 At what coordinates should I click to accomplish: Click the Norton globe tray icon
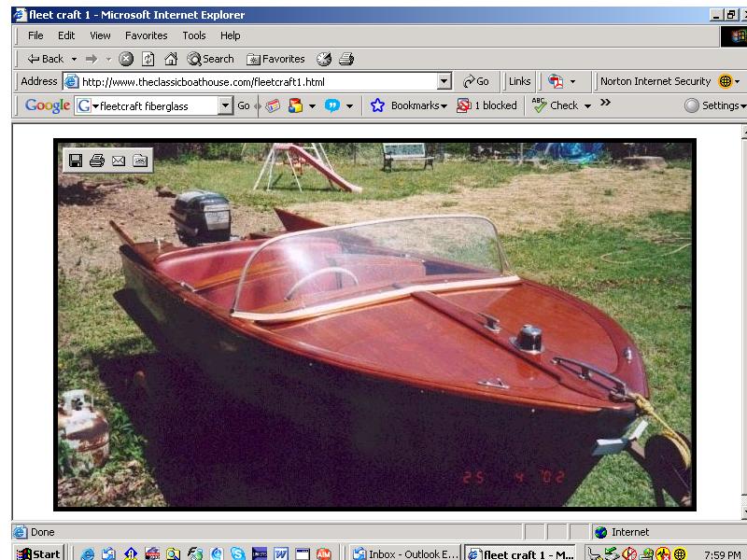[680, 553]
